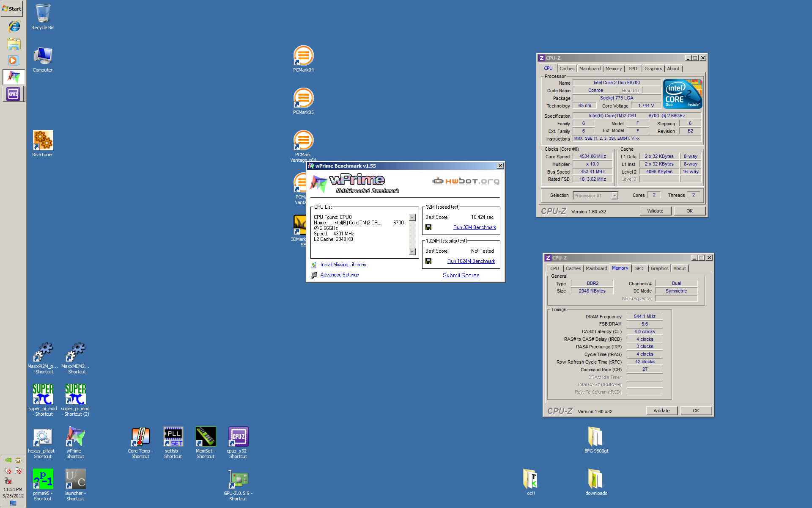Screen dimensions: 812x508
Task: Open super_pi_mod Shortcut icon
Action: (43, 400)
